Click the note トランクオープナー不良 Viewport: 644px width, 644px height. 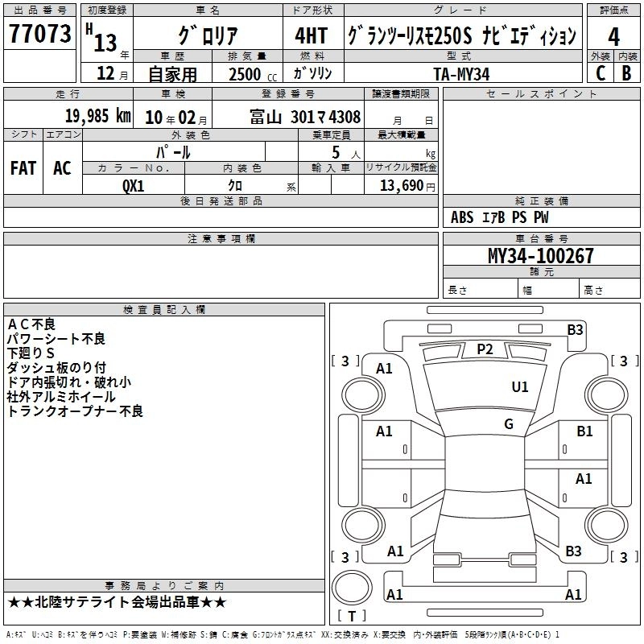(x=75, y=411)
